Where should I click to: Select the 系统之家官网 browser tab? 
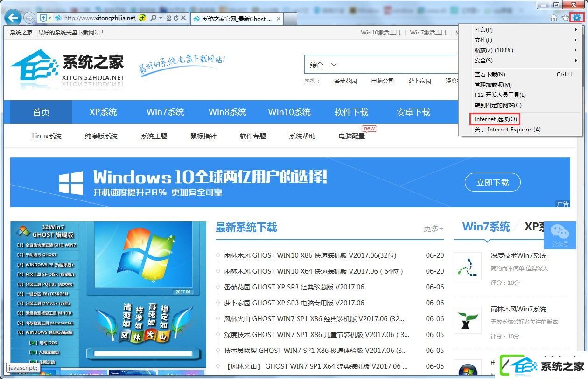coord(237,19)
